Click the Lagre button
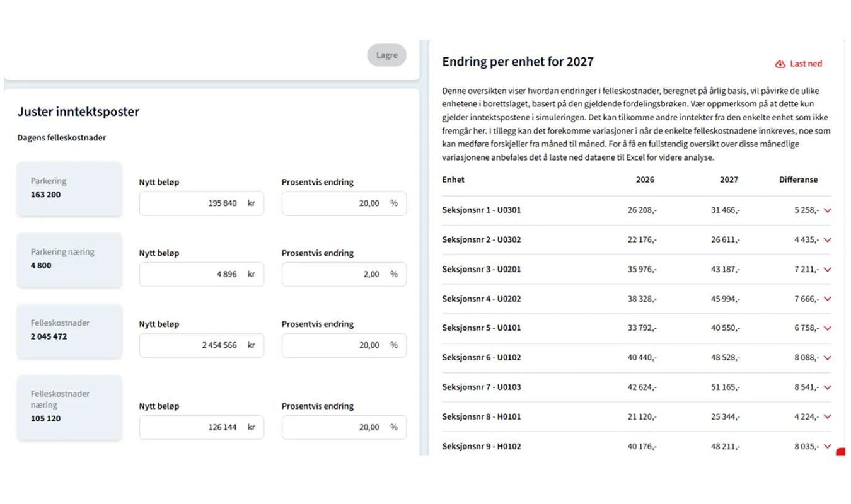The height and width of the screenshot is (504, 851). (387, 55)
